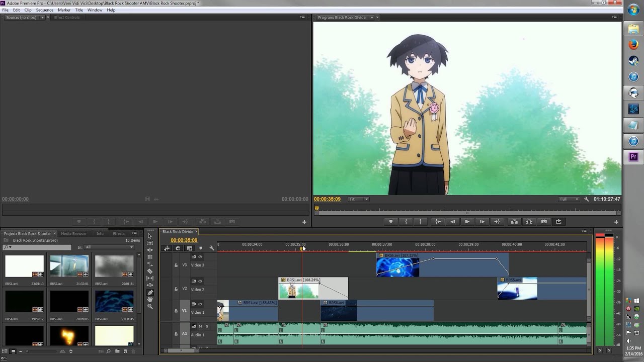Open playback resolution Full dropdown

[569, 199]
